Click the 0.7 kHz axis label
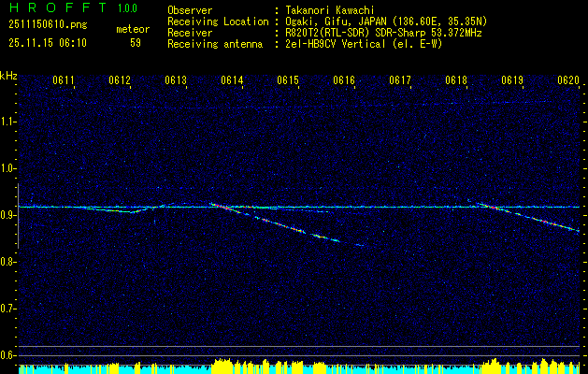 click(x=8, y=309)
